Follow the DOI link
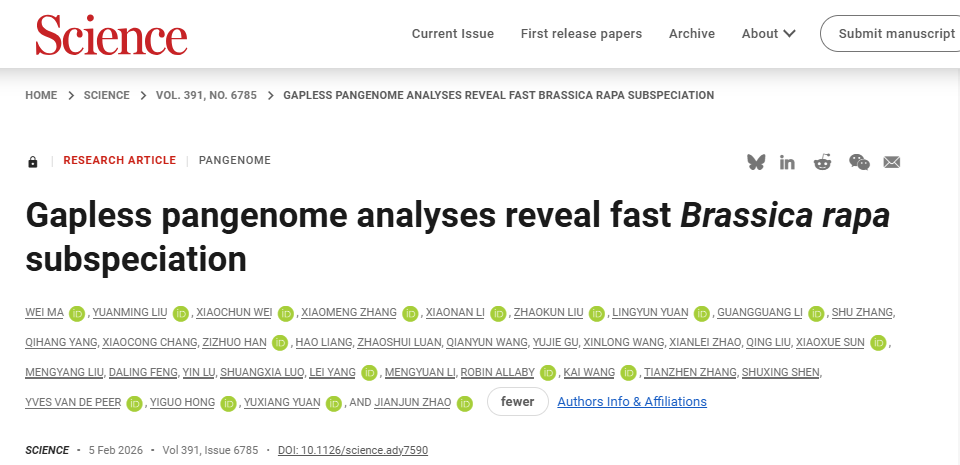Image resolution: width=960 pixels, height=465 pixels. point(353,450)
